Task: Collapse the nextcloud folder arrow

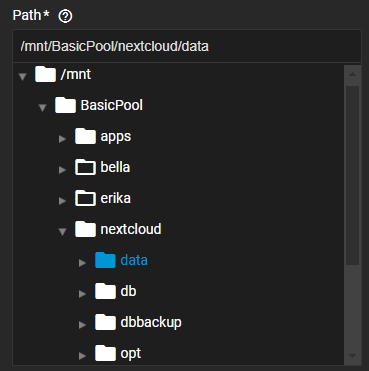Action: [62, 232]
